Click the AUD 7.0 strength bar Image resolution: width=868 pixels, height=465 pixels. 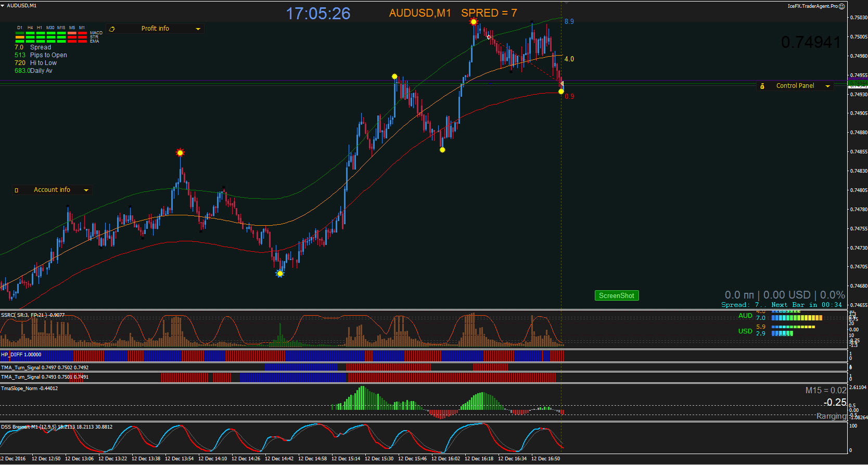click(x=797, y=318)
